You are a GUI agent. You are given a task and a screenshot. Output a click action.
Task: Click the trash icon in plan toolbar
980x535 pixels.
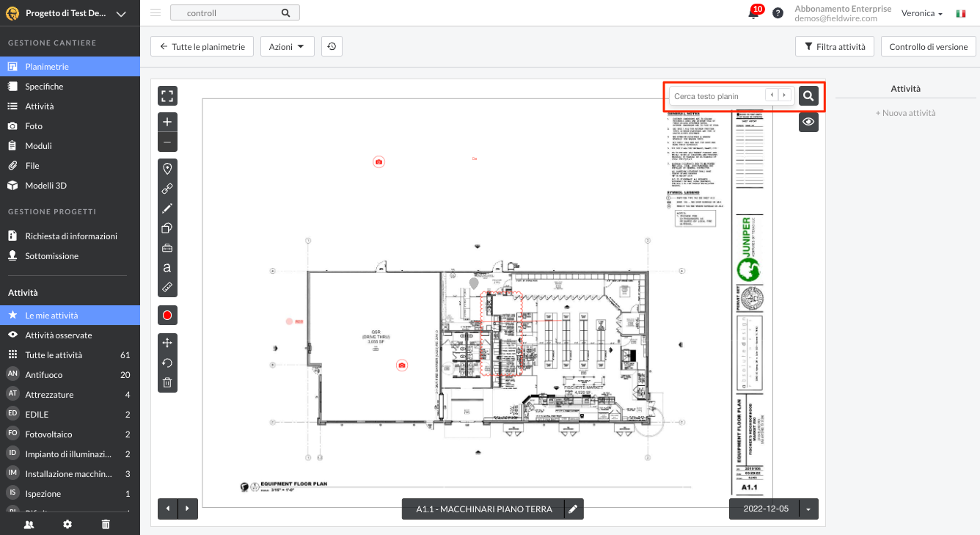(x=167, y=382)
